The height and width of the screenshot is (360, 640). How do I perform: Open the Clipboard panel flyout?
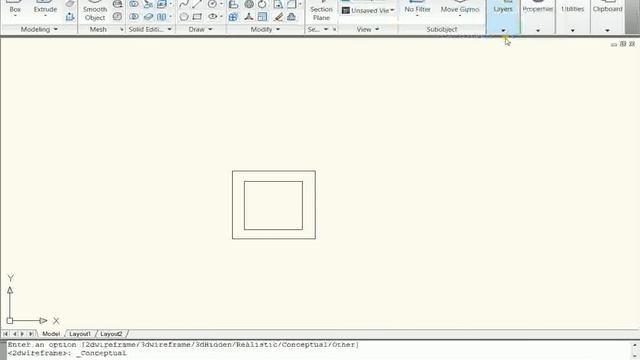607,30
